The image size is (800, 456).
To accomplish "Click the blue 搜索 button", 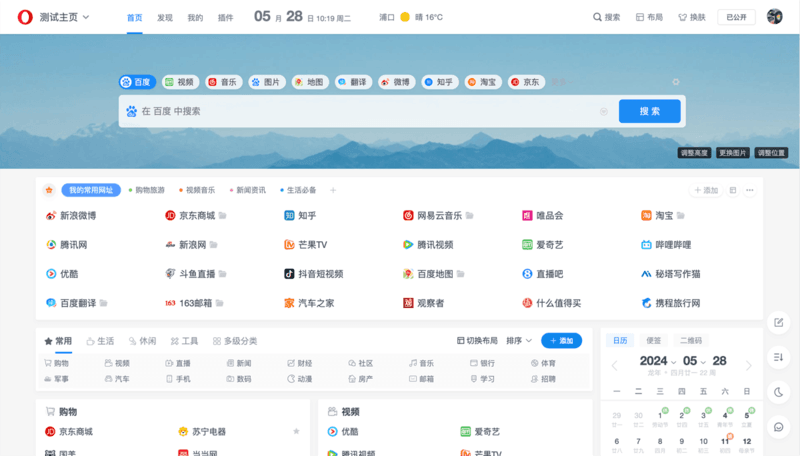I will click(649, 111).
